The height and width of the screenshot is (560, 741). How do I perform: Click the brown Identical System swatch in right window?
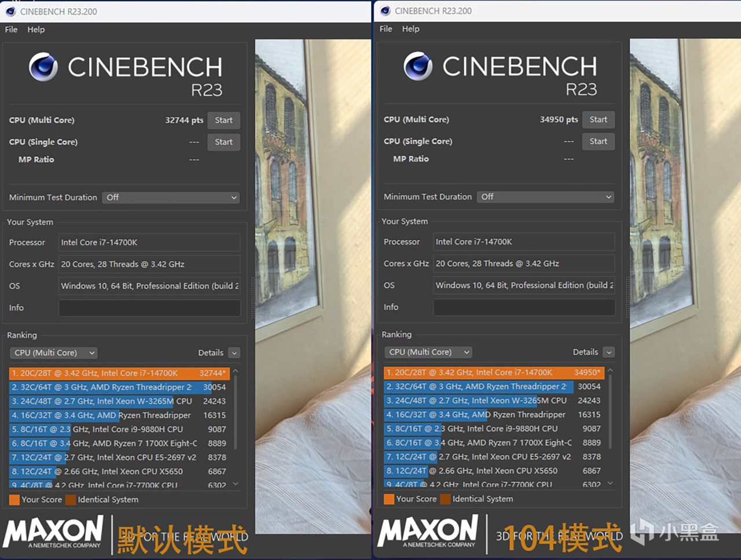(445, 499)
